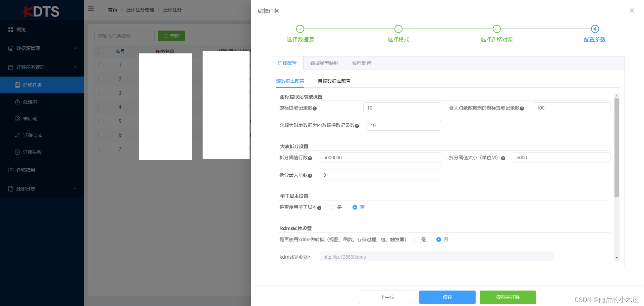Click step 4 配置参数 circle
The image size is (644, 306).
(595, 29)
